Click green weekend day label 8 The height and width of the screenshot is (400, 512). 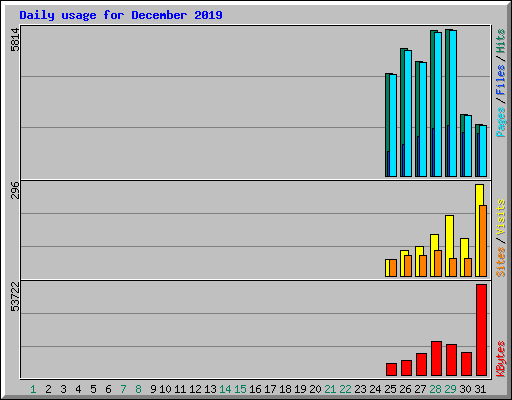[x=138, y=389]
